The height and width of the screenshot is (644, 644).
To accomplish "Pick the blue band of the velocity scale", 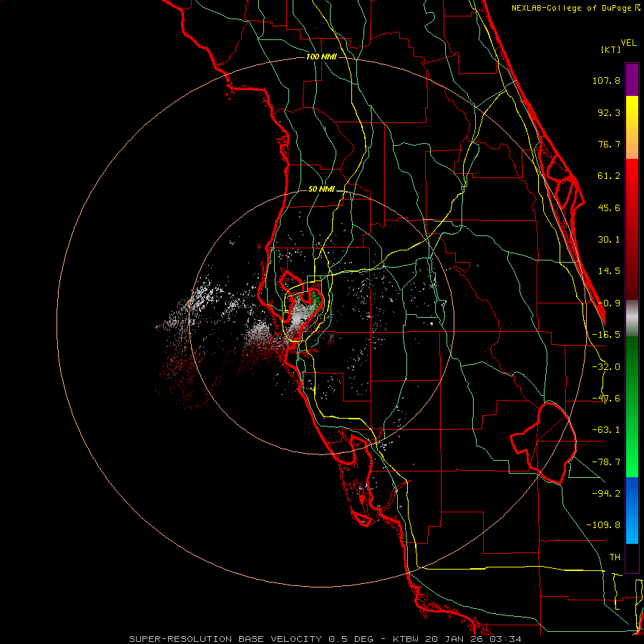I will (632, 510).
